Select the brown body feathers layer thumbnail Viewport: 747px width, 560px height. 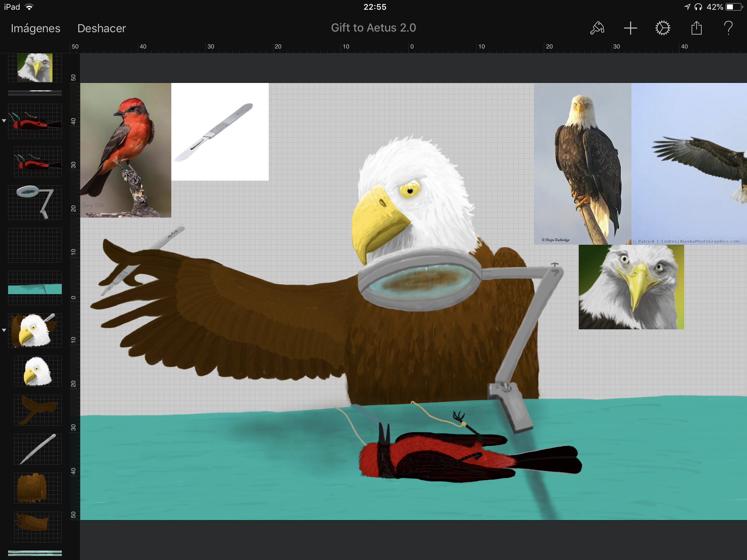pos(38,488)
